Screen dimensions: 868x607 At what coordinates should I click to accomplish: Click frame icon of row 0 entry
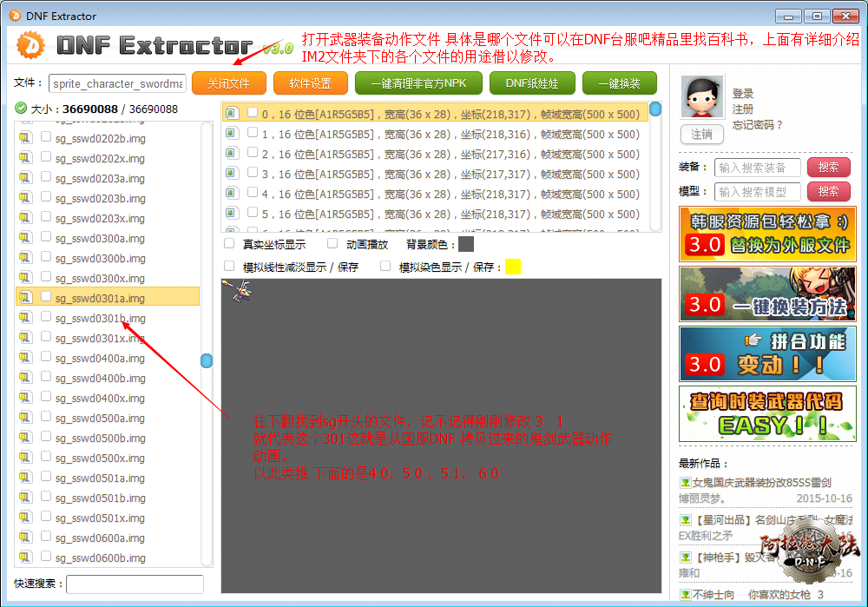(232, 113)
